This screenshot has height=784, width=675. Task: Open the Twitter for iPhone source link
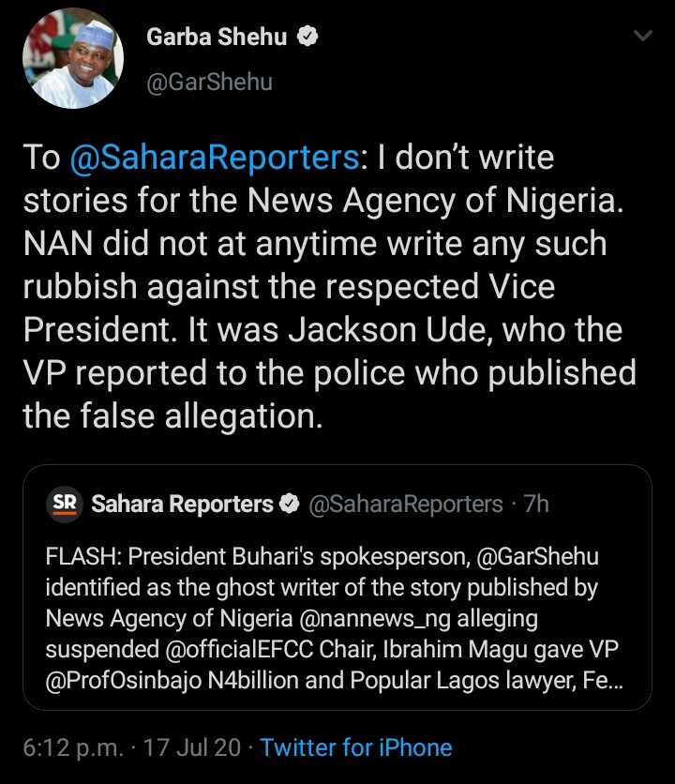[x=356, y=747]
